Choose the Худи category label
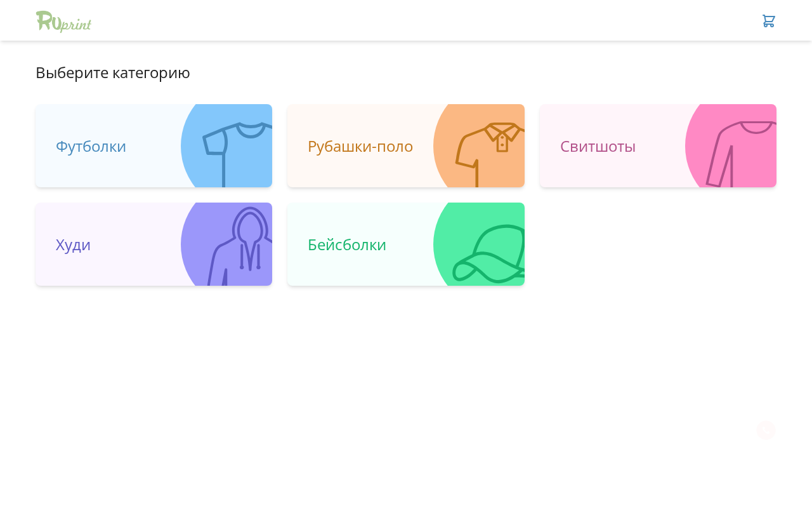 [x=73, y=244]
